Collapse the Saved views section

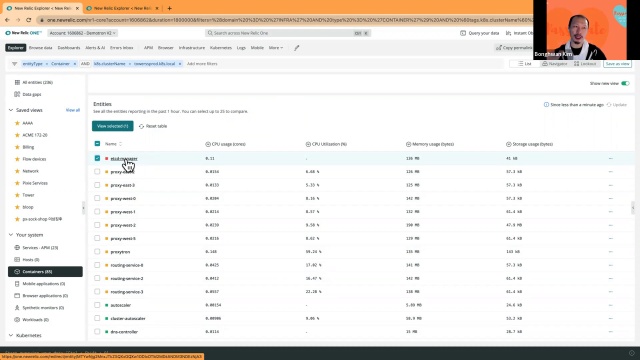[x=11, y=110]
